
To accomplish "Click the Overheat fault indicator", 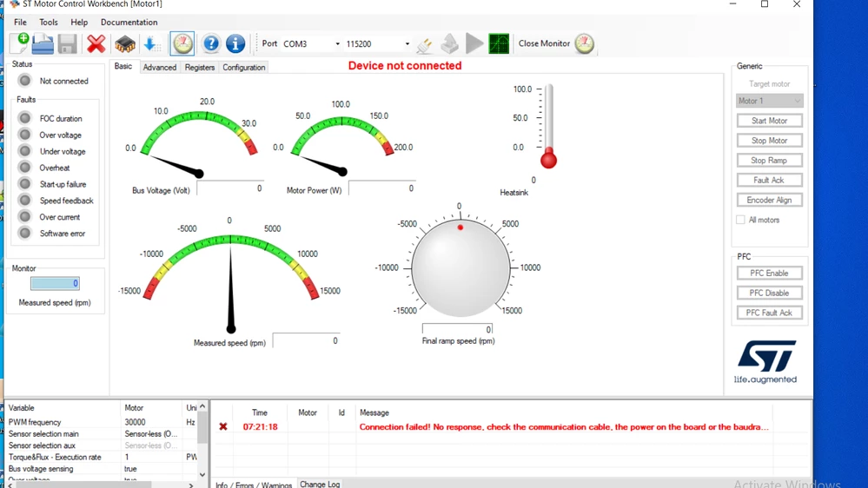I will (x=25, y=168).
